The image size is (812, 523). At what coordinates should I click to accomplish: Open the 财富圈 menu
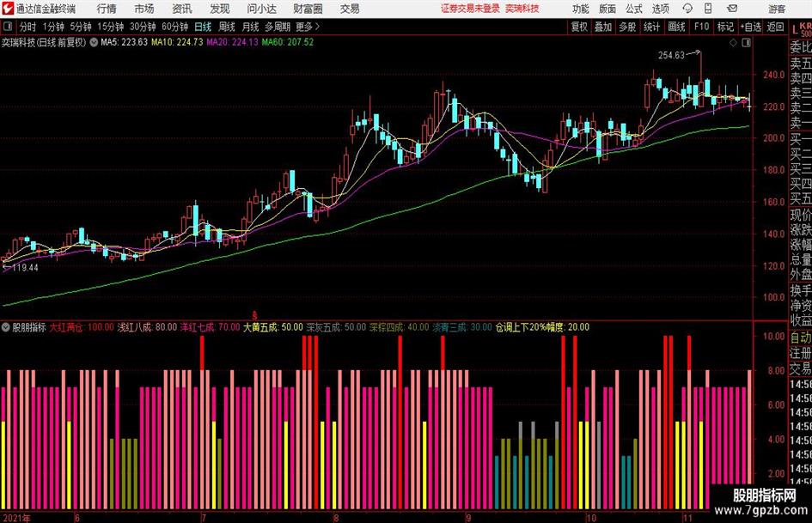point(308,9)
